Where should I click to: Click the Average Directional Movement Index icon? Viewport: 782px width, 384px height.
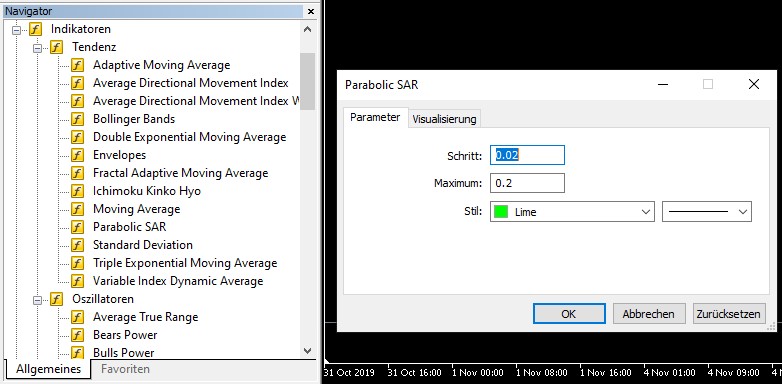77,83
